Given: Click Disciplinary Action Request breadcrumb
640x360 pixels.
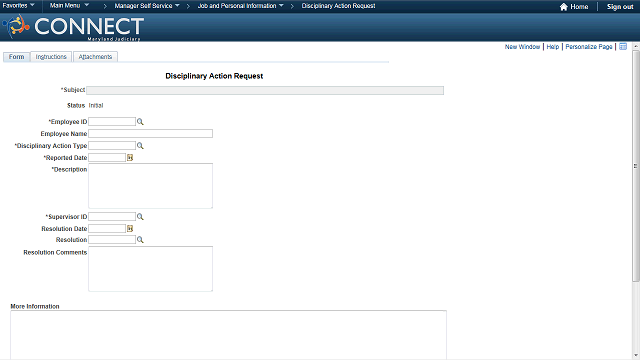Looking at the screenshot, I should click(x=338, y=6).
